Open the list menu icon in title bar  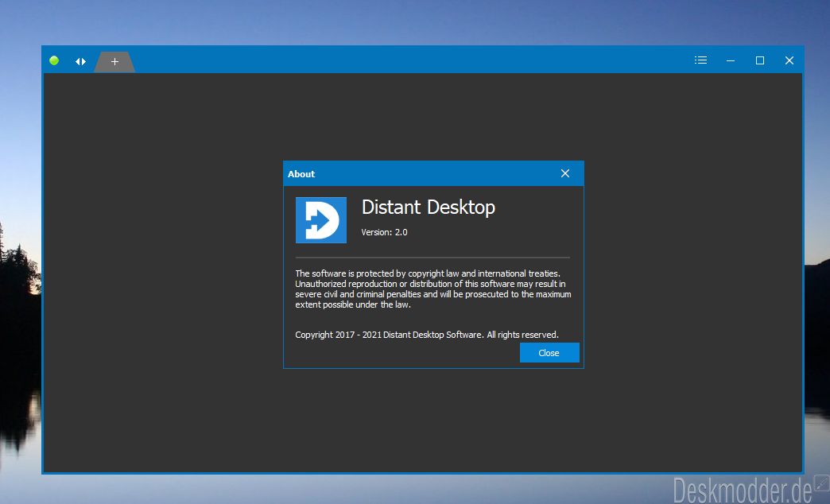(701, 60)
